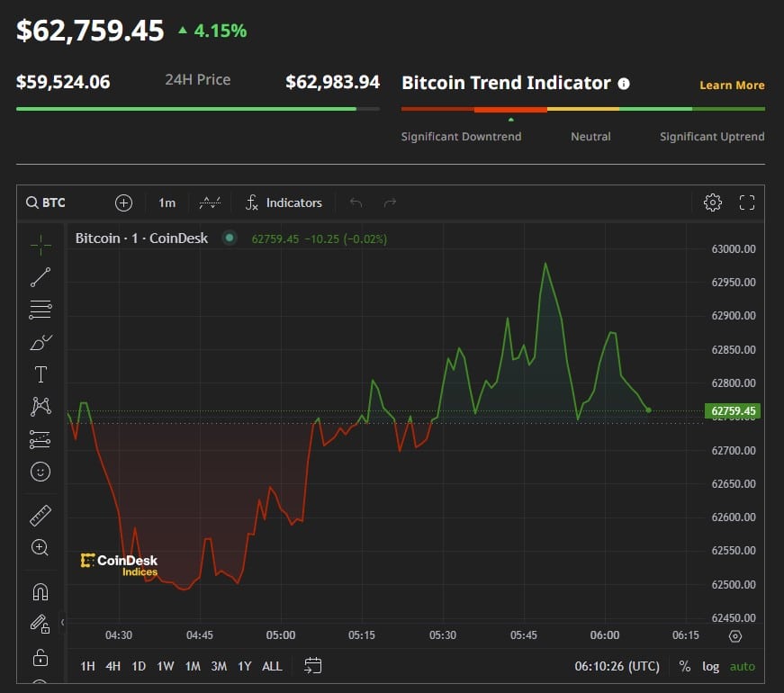This screenshot has height=693, width=784.
Task: Click the Significant Uptrend label
Action: [x=712, y=137]
